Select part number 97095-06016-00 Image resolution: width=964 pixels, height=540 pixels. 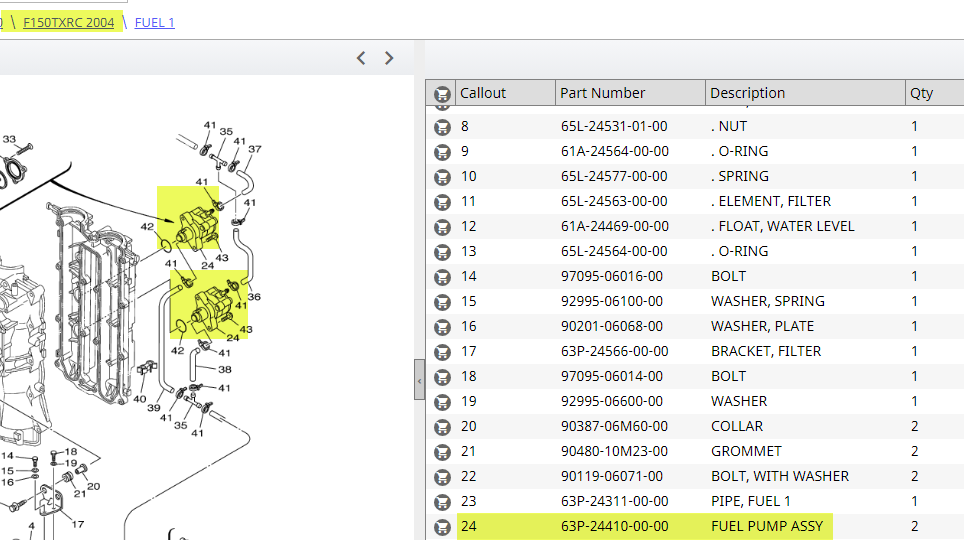[612, 276]
